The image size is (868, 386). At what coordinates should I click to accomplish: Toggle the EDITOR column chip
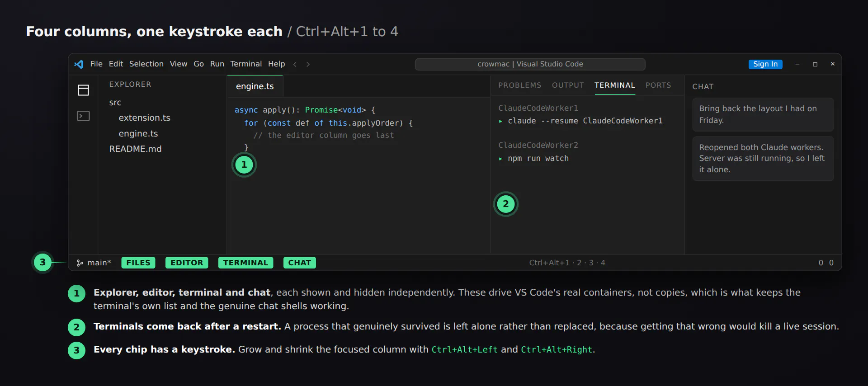click(187, 263)
